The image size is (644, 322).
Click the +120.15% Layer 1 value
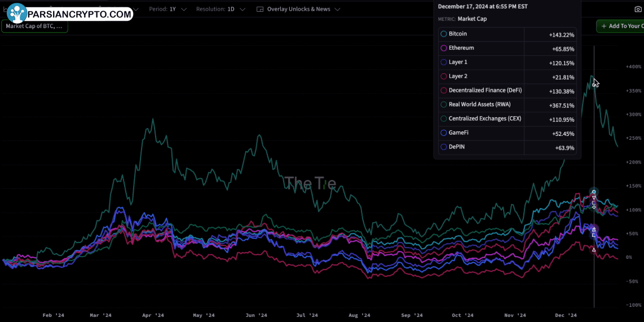[562, 63]
